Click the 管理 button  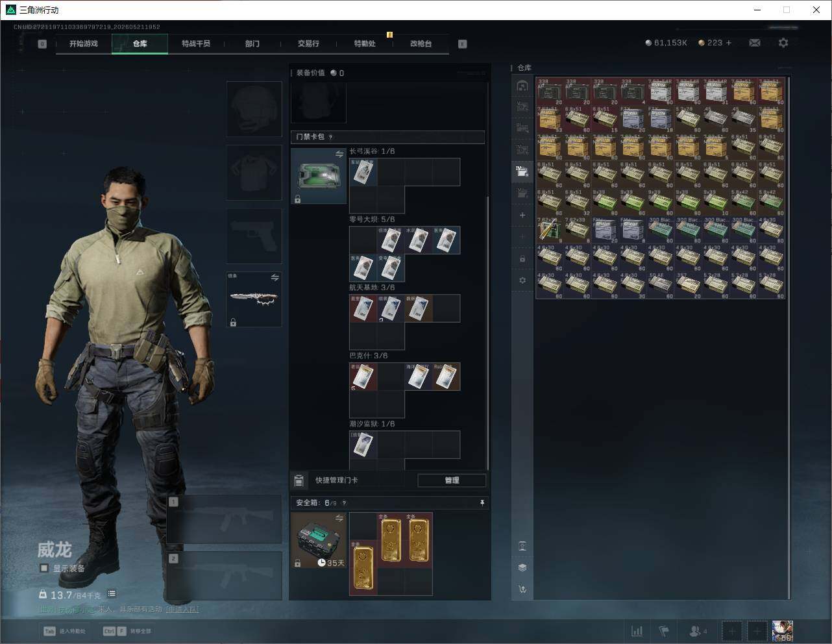pos(452,480)
